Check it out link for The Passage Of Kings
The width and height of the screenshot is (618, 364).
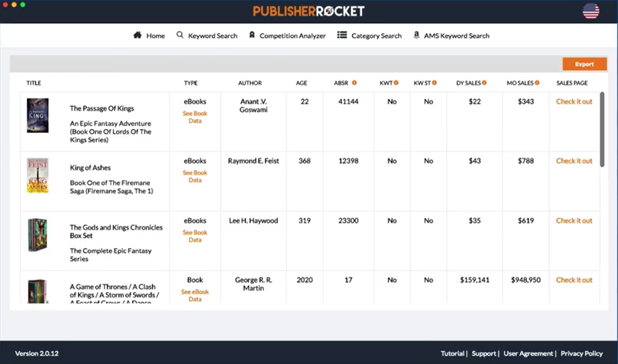[574, 102]
